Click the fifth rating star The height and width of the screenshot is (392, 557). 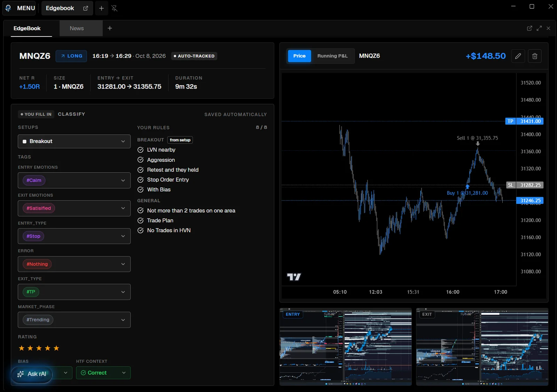[x=56, y=348]
